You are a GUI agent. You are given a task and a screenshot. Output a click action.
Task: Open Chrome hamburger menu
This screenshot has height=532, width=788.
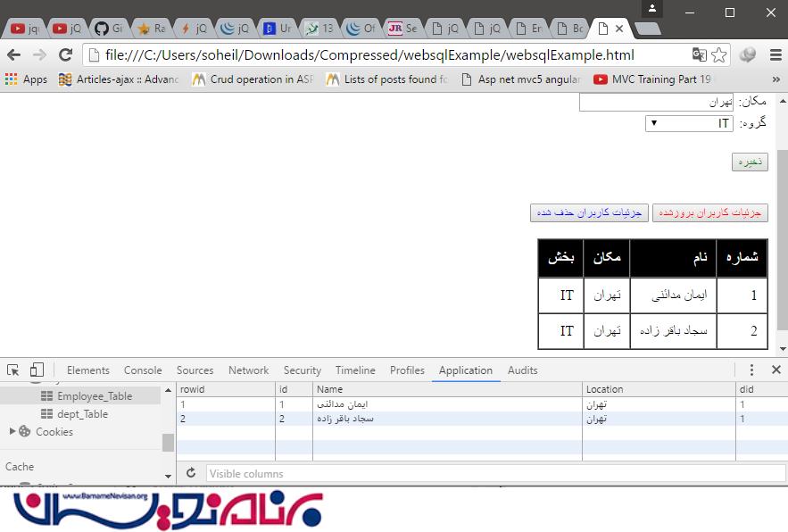775,55
